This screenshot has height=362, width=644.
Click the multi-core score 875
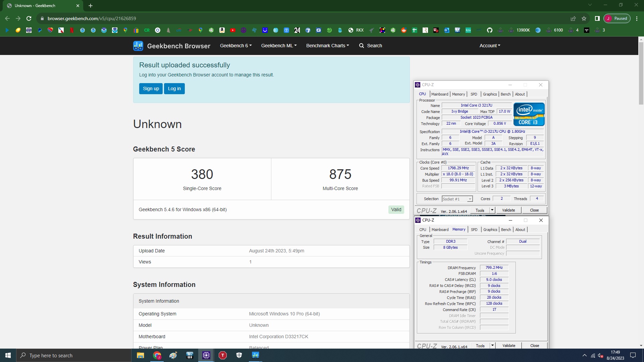point(340,174)
